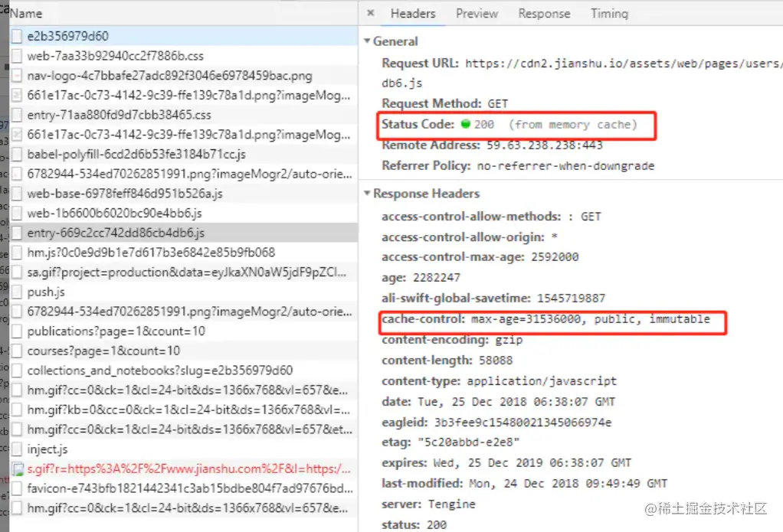The width and height of the screenshot is (783, 532).
Task: Collapse the General section
Action: (368, 41)
